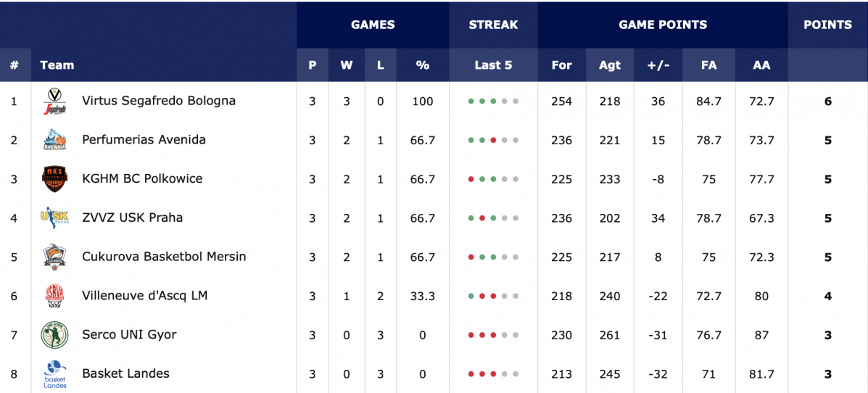Screen dimensions: 868x393
Task: Click the Basket Landes logo
Action: pos(55,373)
